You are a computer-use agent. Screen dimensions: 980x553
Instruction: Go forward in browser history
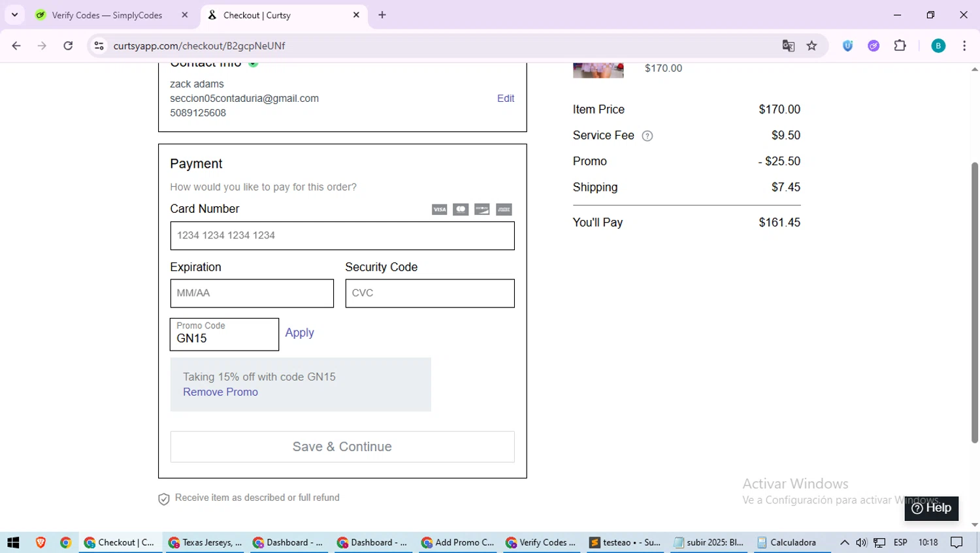(x=42, y=46)
